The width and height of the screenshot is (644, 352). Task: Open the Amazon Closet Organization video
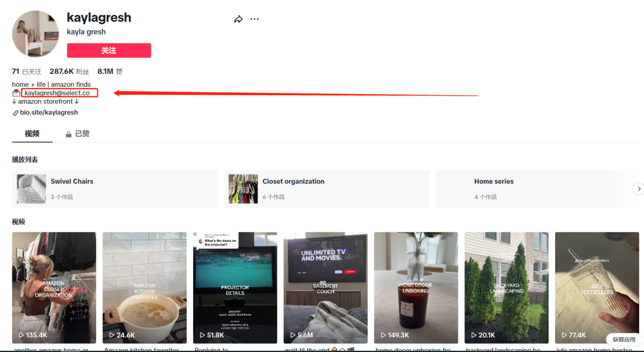point(54,287)
